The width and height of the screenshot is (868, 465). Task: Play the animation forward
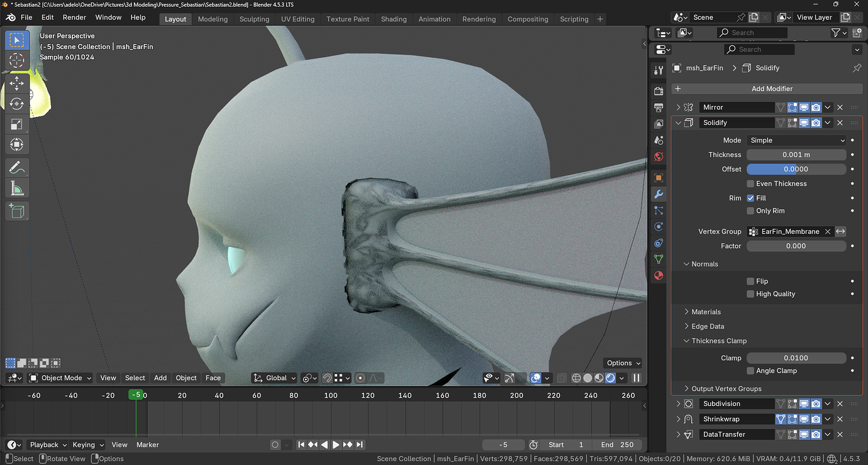(336, 445)
